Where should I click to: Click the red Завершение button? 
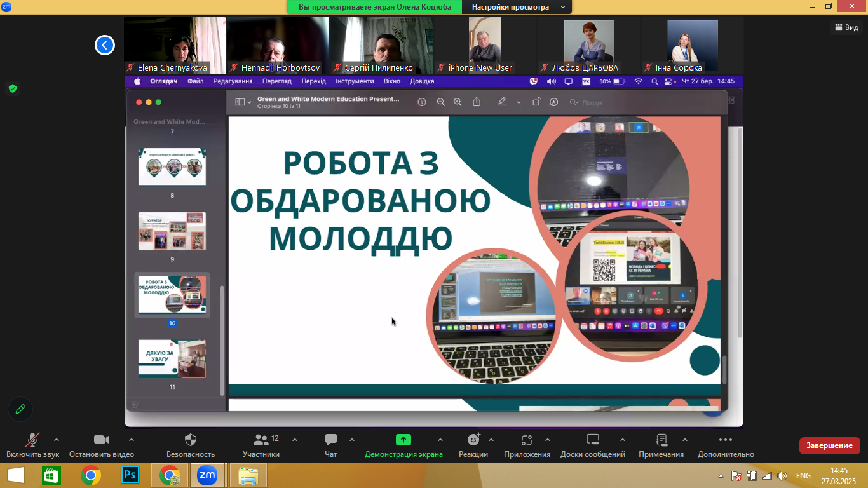[x=829, y=445]
